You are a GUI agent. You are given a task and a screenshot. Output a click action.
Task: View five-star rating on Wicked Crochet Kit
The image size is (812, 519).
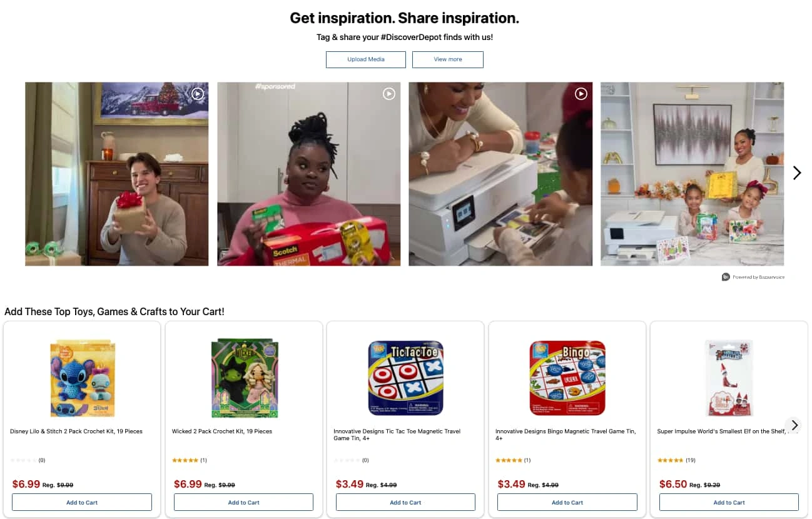coord(185,460)
